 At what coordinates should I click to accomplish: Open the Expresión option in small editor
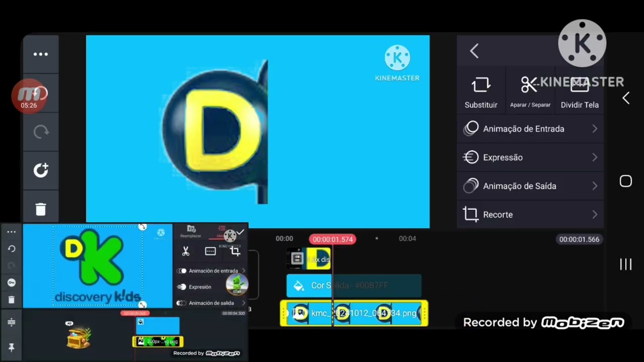point(211,287)
